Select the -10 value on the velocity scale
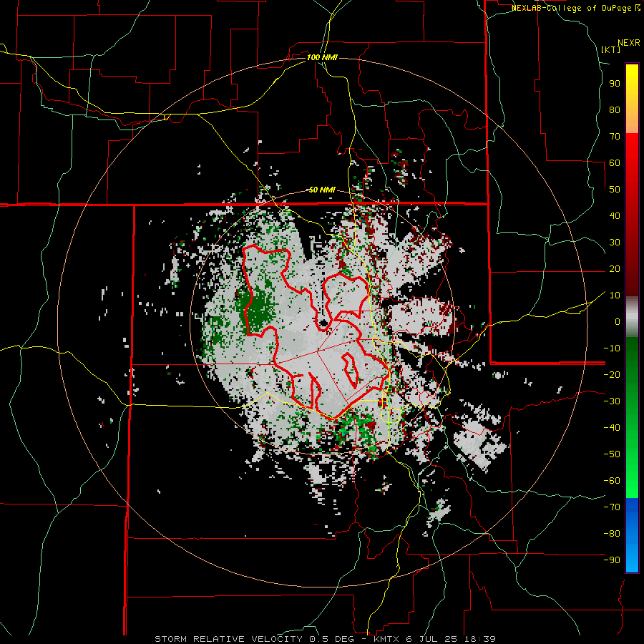The width and height of the screenshot is (644, 644). [x=612, y=348]
